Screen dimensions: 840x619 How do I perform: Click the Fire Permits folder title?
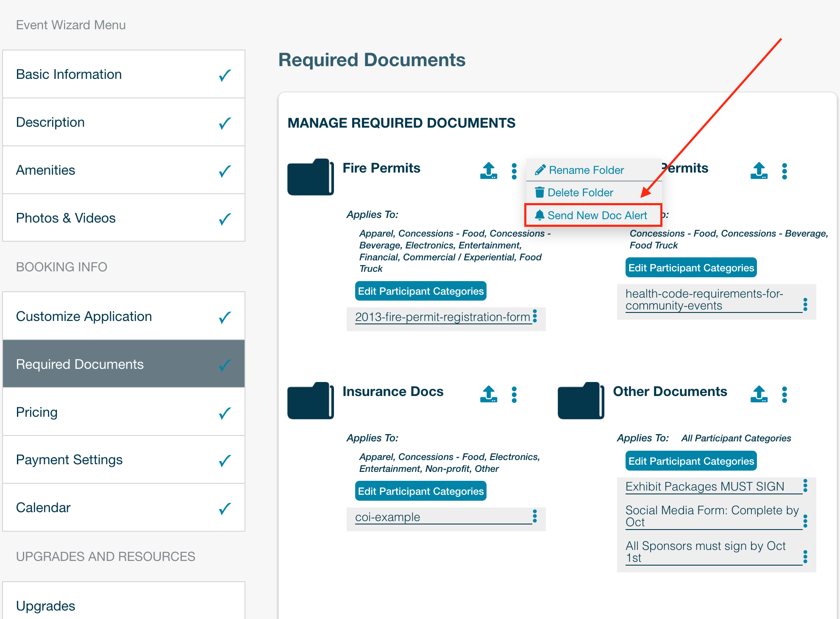pos(381,168)
